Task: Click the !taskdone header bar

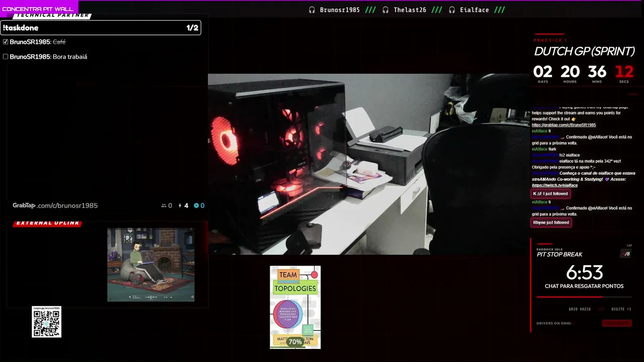Action: click(101, 28)
